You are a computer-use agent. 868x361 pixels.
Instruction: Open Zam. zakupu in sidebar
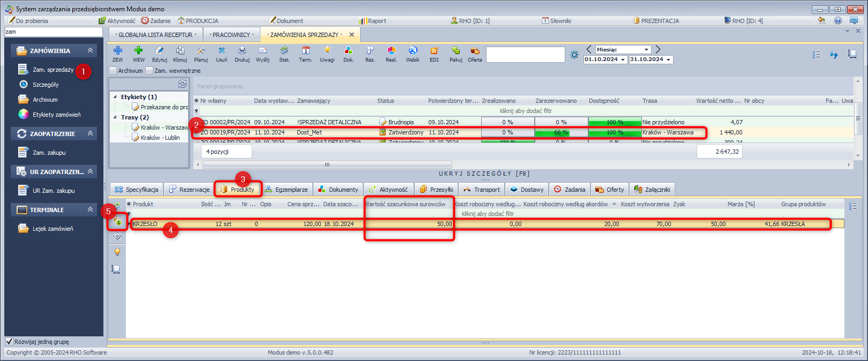tap(49, 153)
